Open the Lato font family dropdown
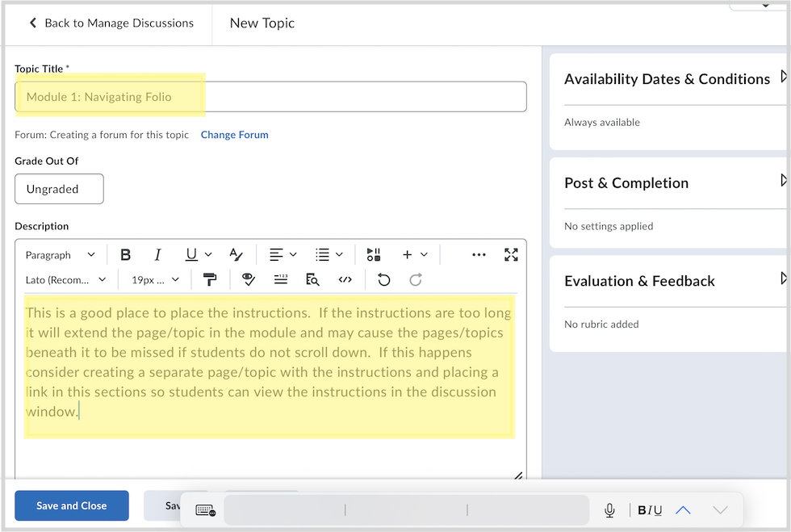The image size is (791, 532). [65, 279]
